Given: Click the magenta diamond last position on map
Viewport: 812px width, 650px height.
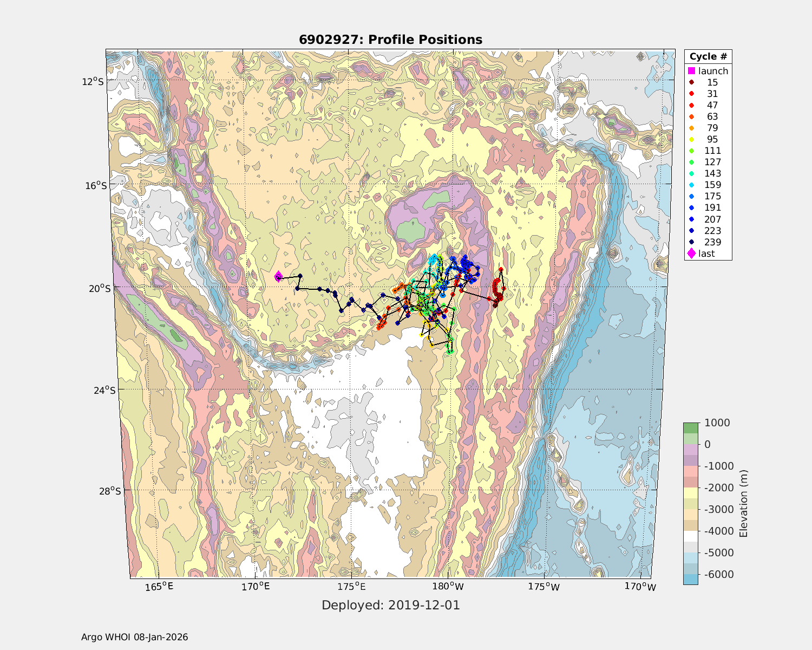Looking at the screenshot, I should click(278, 277).
